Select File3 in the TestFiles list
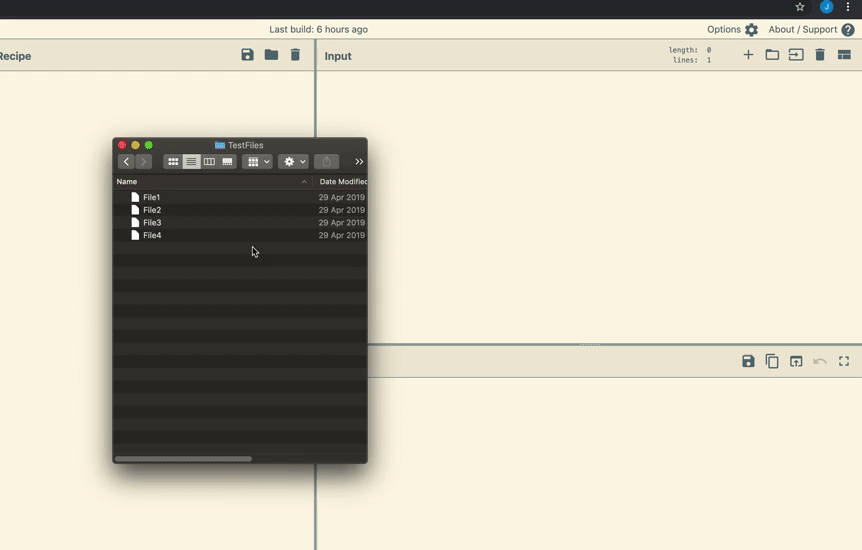Viewport: 862px width, 550px height. pos(152,223)
